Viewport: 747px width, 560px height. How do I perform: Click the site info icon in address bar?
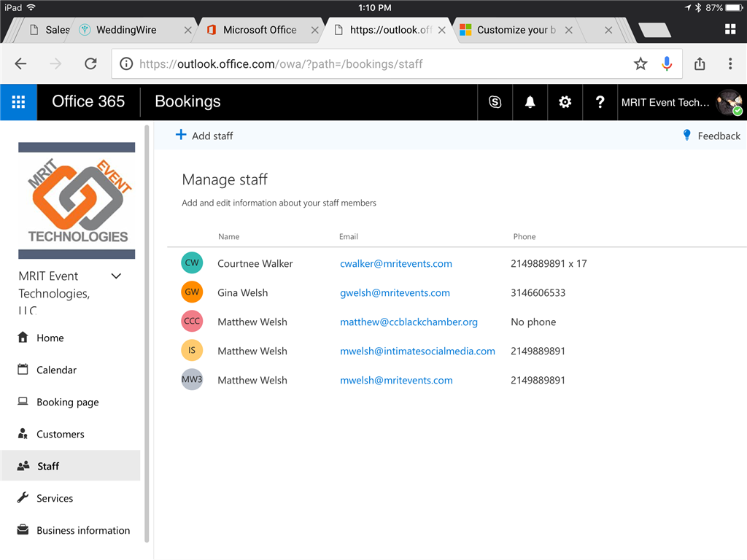click(126, 64)
